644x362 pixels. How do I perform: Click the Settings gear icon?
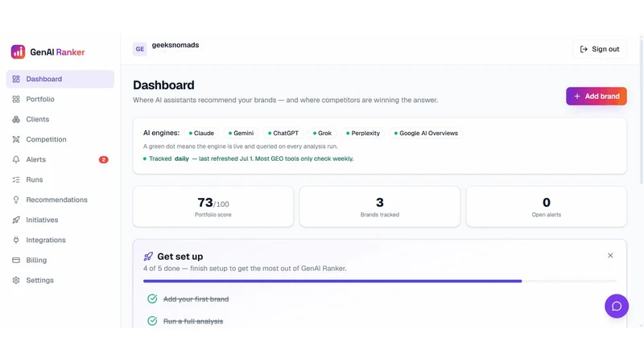coord(16,280)
